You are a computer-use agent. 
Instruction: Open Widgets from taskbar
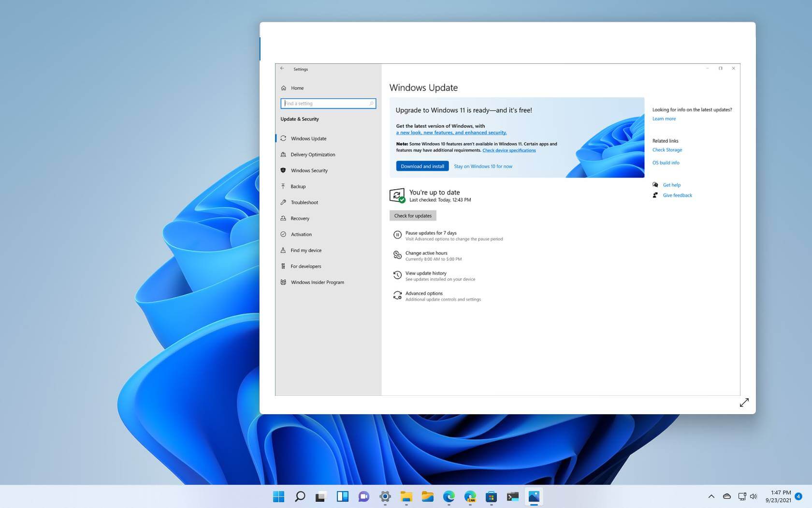(343, 496)
